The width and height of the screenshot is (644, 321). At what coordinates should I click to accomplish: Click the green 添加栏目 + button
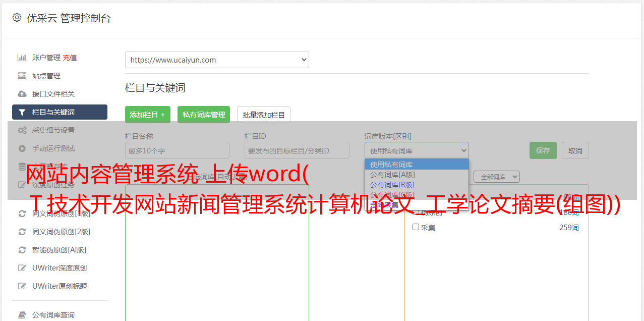click(148, 115)
